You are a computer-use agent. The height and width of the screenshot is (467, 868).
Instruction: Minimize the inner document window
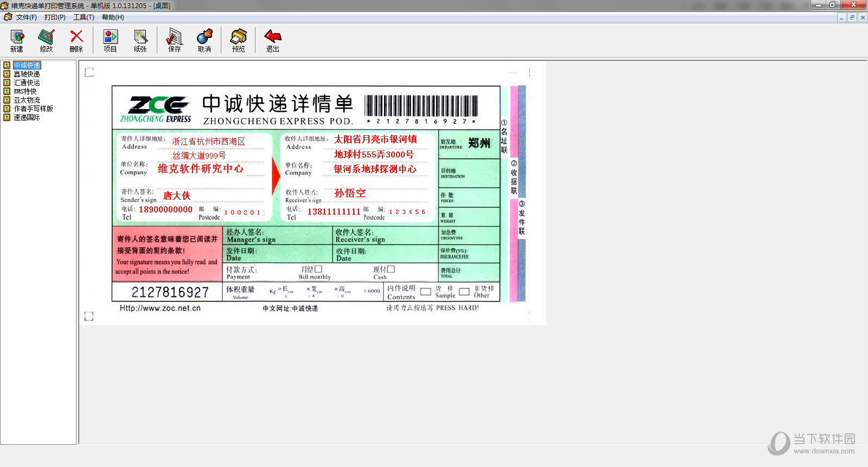tap(841, 17)
